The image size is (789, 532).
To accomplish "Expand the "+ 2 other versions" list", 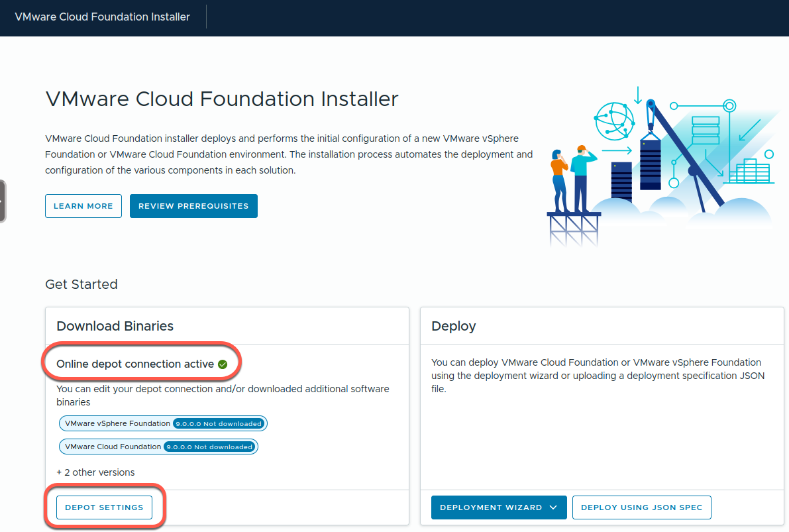I will 95,472.
